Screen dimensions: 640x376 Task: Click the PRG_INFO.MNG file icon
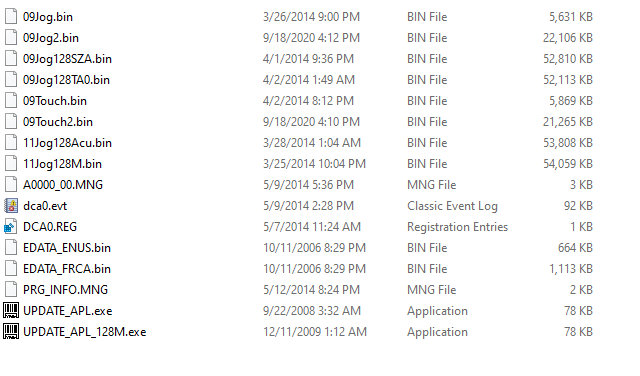[11, 289]
